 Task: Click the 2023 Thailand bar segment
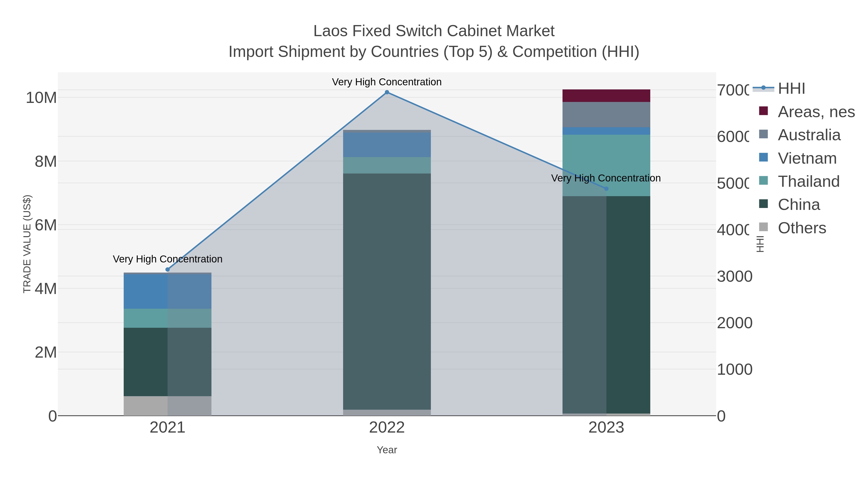[606, 165]
